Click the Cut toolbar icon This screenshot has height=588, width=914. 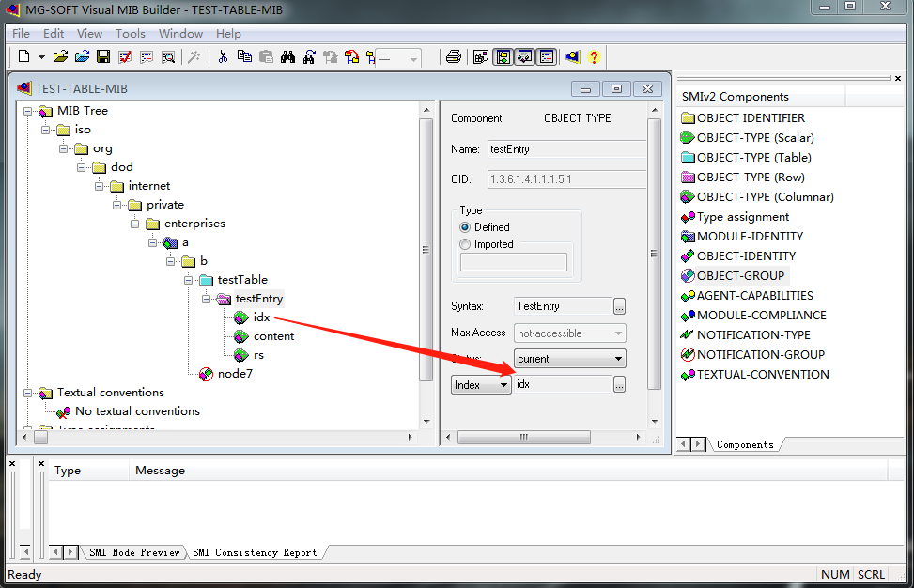pyautogui.click(x=224, y=56)
